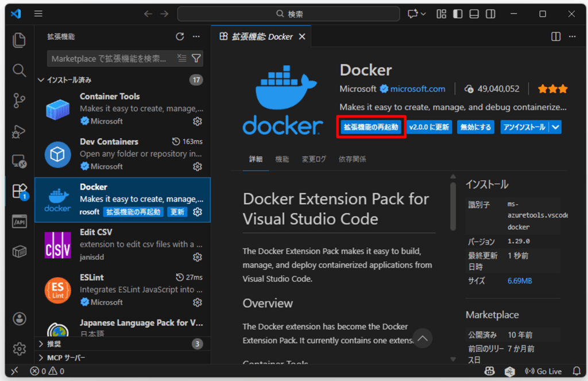Screen dimensions: 588x381
Task: Open the Remote Explorer icon
Action: 19,161
